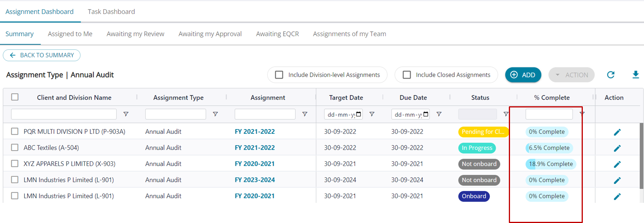Click pencil icon for ABC Textiles row
The height and width of the screenshot is (223, 644).
617,148
